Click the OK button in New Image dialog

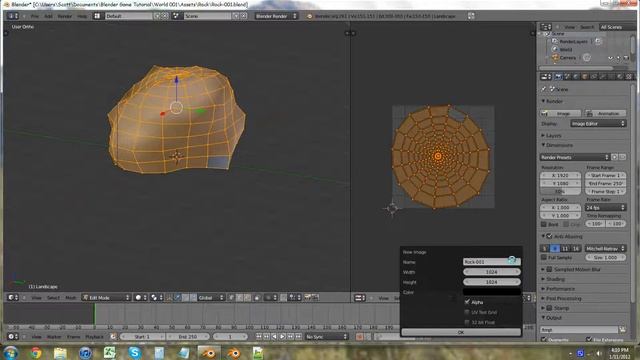461,332
